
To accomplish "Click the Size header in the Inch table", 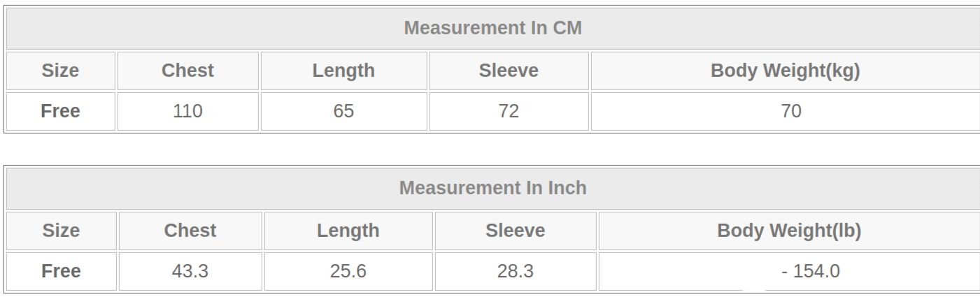I will [x=61, y=231].
